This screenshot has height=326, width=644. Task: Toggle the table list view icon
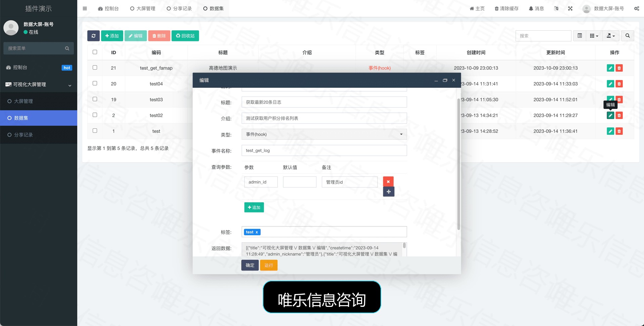580,36
